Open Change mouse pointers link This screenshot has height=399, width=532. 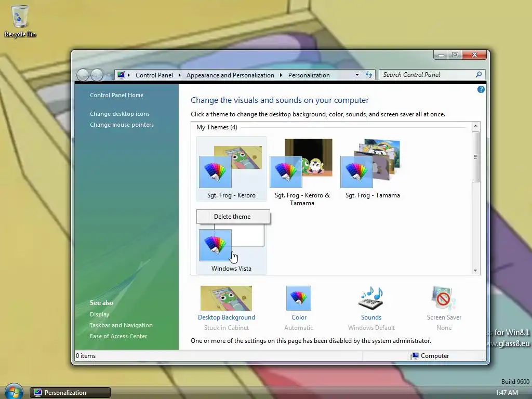coord(122,125)
